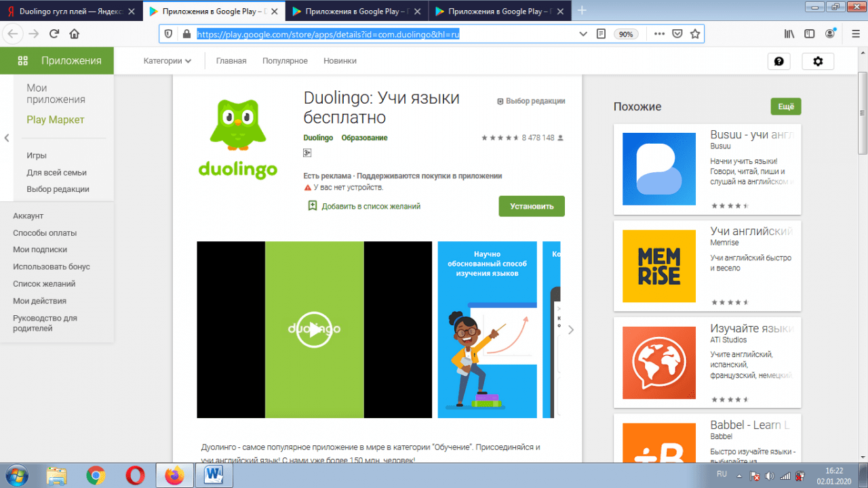Open the Firefox Library icon
The height and width of the screenshot is (488, 868).
789,34
